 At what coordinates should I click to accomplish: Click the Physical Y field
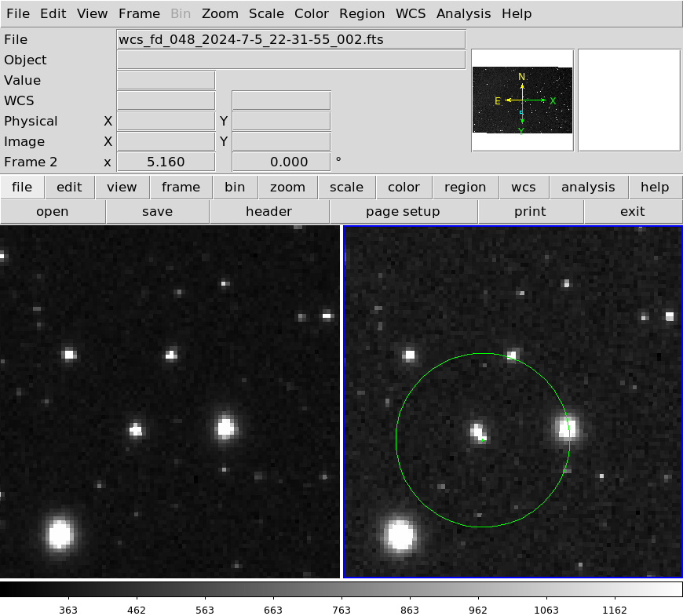(281, 121)
